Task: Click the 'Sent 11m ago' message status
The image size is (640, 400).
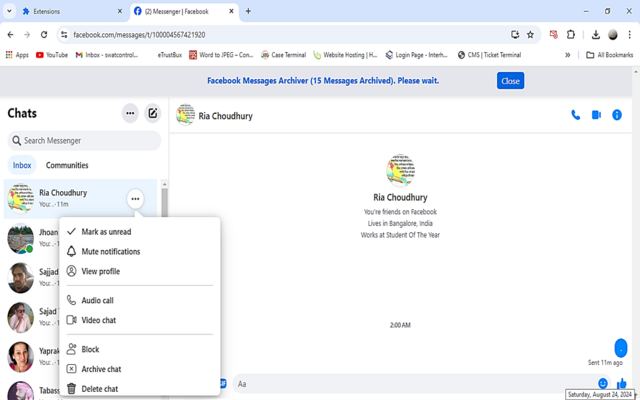Action: point(605,362)
